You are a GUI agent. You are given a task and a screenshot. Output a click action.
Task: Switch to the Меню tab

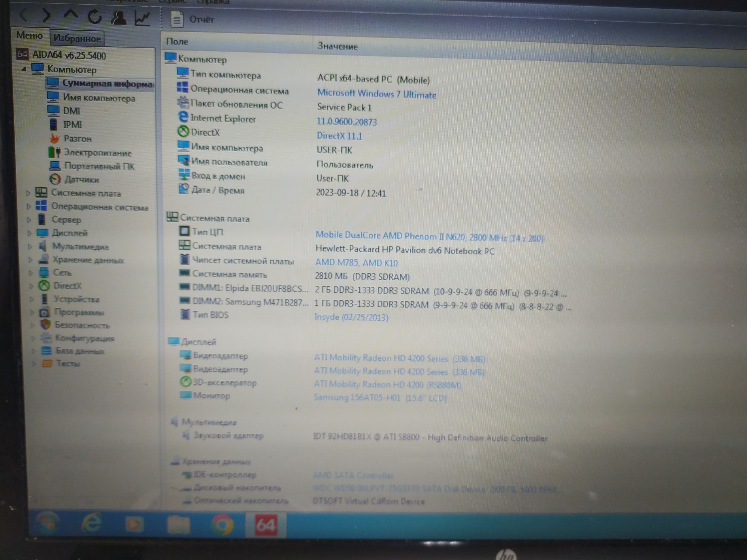(x=29, y=35)
